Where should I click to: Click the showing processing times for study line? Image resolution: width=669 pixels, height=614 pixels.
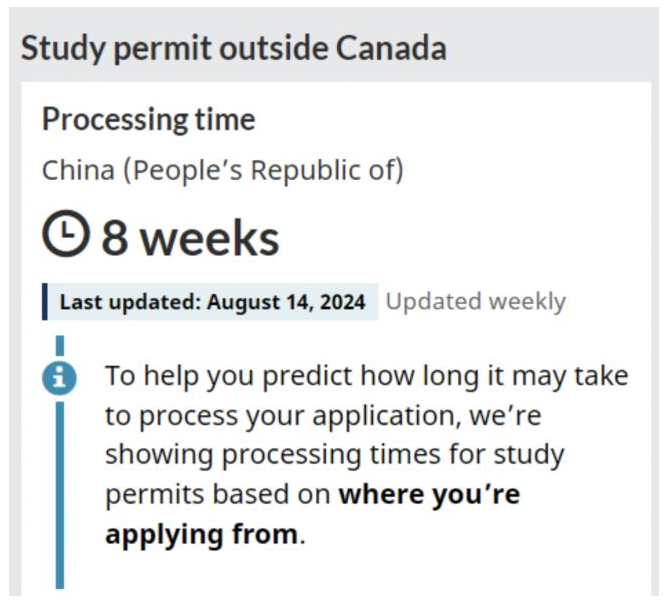click(334, 455)
